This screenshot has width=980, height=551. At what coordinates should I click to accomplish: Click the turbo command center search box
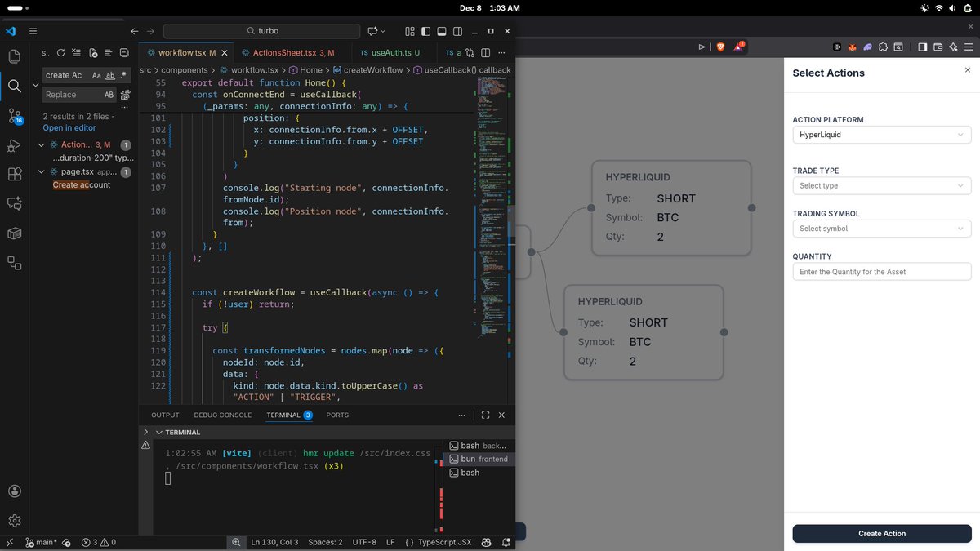click(x=261, y=31)
